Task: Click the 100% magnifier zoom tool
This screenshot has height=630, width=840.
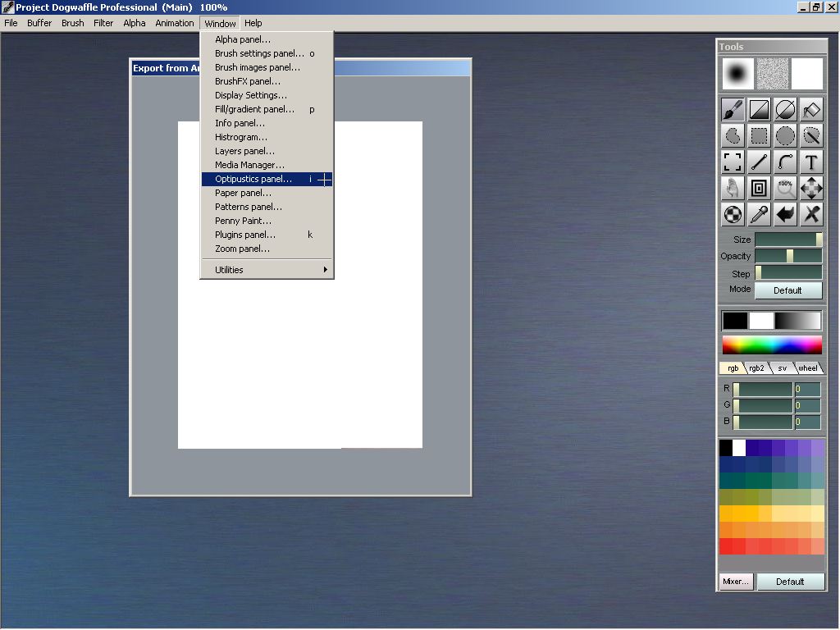Action: [x=785, y=189]
